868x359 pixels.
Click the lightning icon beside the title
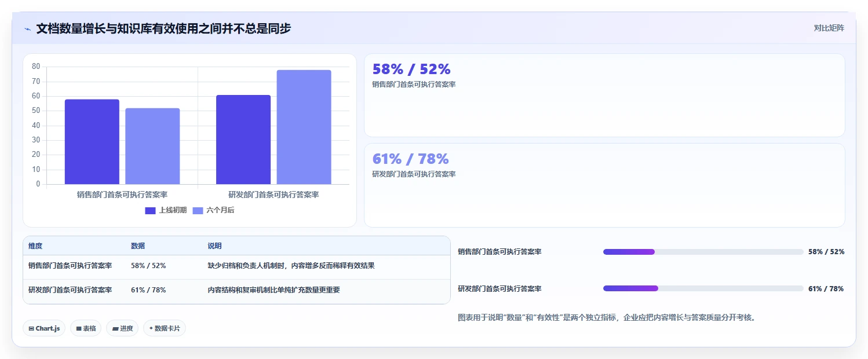(27, 28)
